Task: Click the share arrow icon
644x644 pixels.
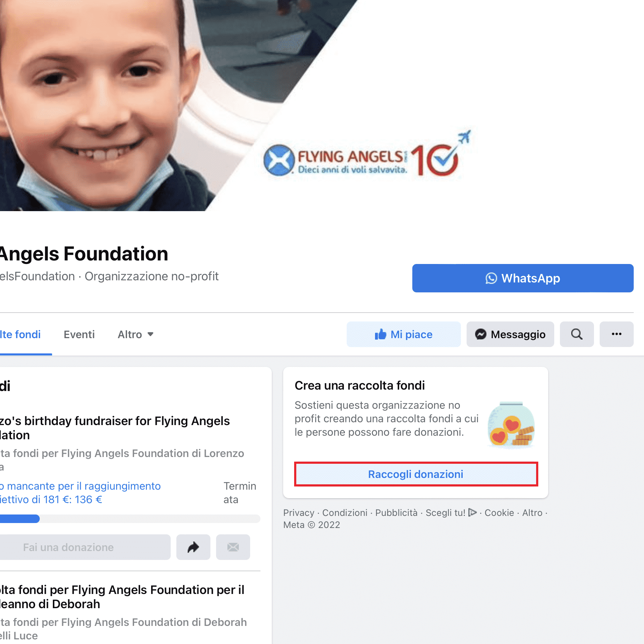Action: click(193, 547)
